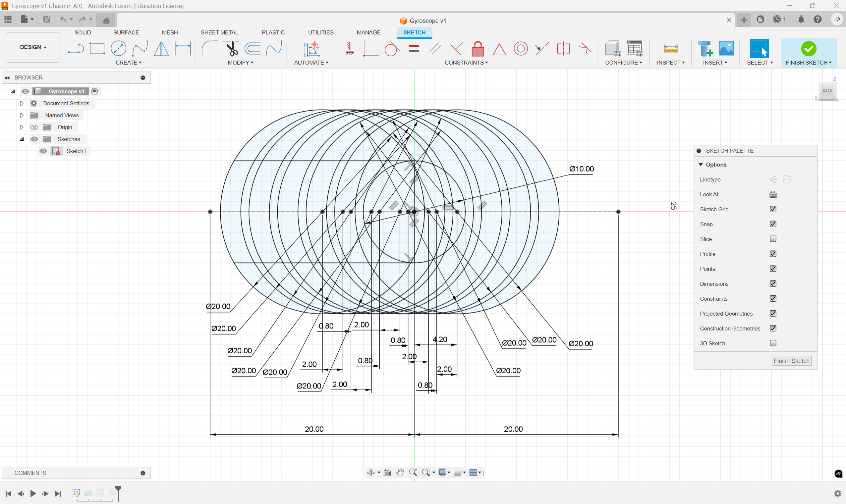Switch to the MESH tab
This screenshot has width=846, height=504.
tap(170, 32)
